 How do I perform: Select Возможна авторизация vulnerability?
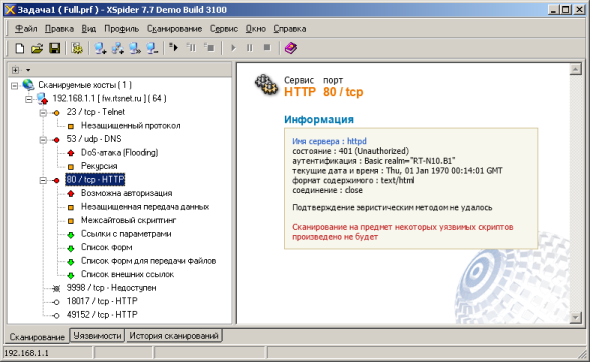point(126,193)
